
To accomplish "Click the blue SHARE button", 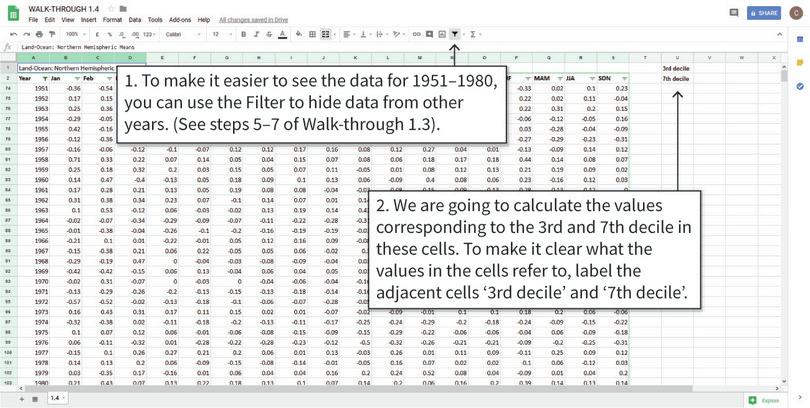I will click(764, 13).
